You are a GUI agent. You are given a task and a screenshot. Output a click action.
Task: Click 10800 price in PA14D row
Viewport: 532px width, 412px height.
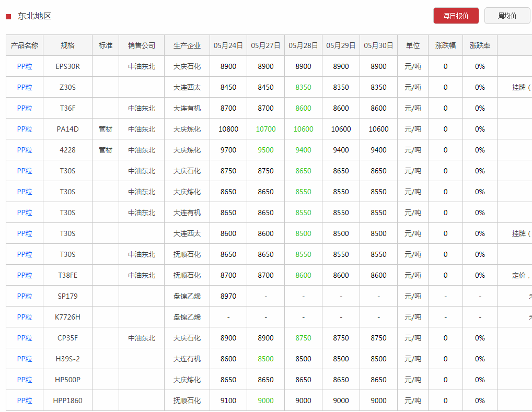point(228,129)
